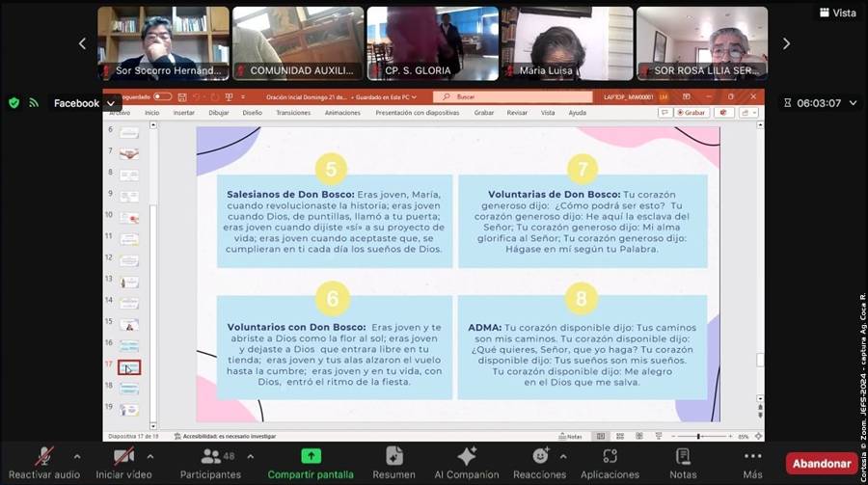This screenshot has height=485, width=868.
Task: Select Sor Socorro Hernánd... video tile
Action: coord(163,43)
